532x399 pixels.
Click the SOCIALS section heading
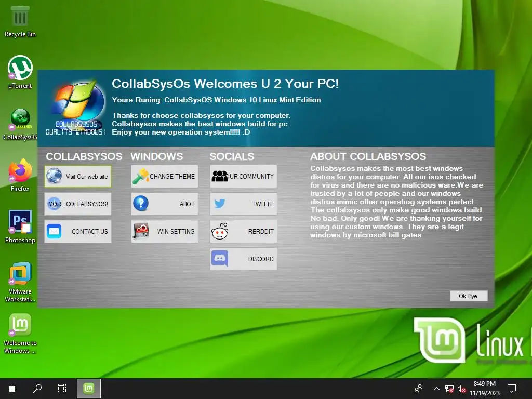coord(232,156)
